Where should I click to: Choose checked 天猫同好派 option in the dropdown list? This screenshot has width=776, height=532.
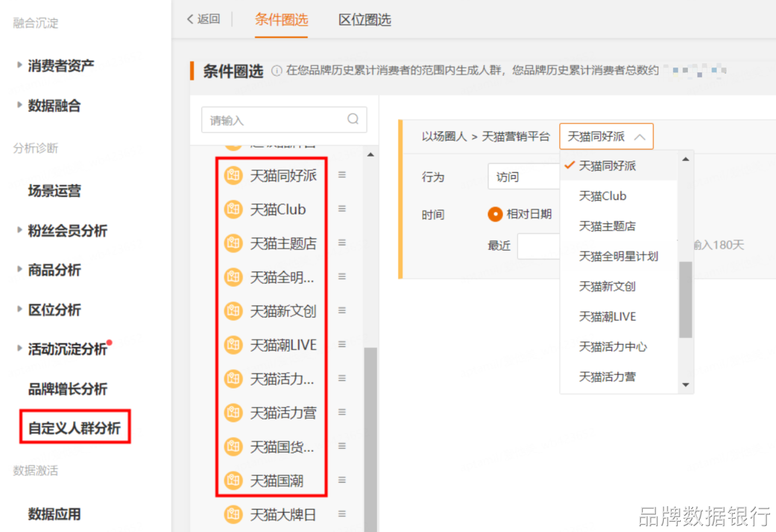[619, 166]
